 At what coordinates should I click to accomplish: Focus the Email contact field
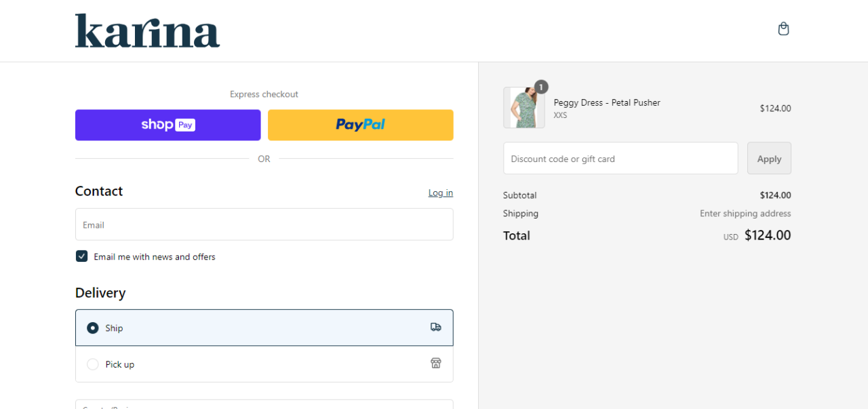coord(264,225)
